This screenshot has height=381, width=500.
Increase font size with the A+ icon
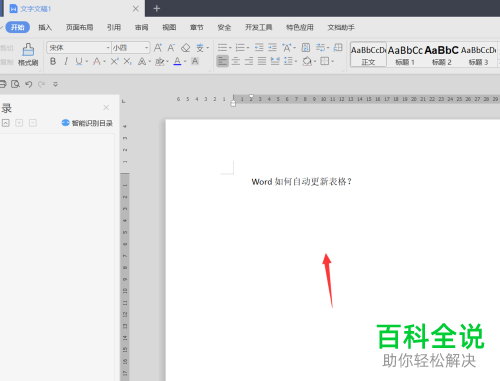click(x=158, y=48)
